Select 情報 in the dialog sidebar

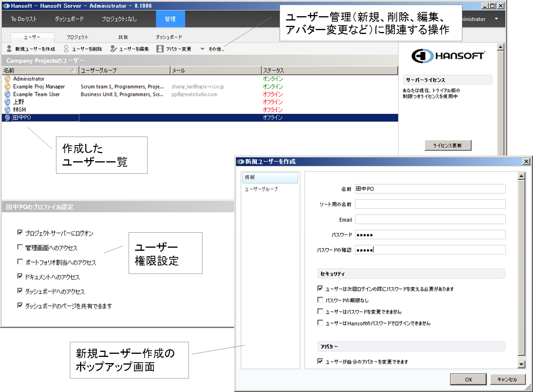(x=270, y=177)
